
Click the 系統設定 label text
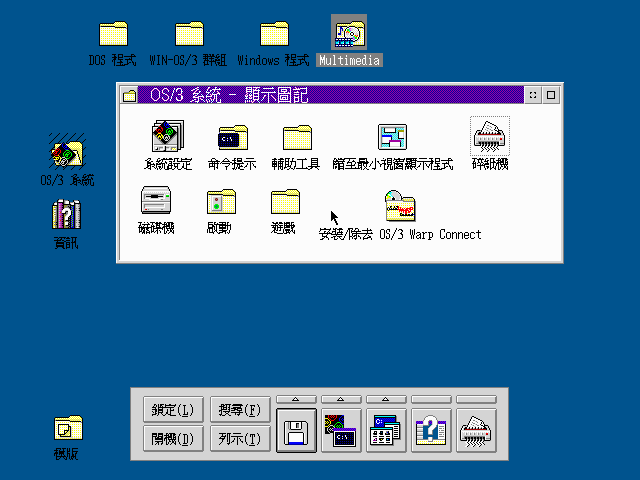(x=168, y=164)
